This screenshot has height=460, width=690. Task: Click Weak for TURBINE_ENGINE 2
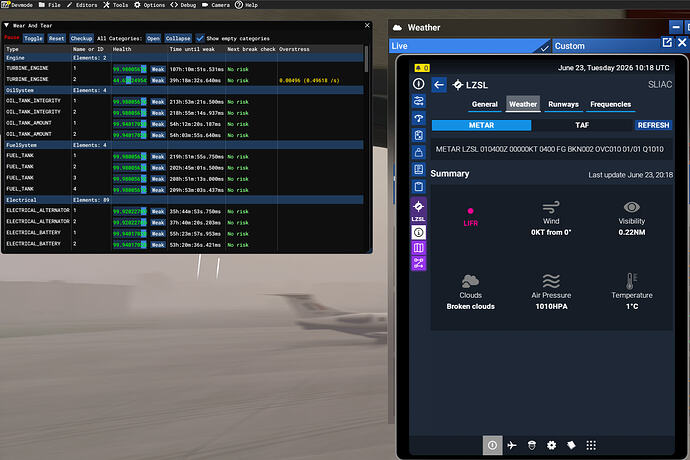[x=158, y=80]
